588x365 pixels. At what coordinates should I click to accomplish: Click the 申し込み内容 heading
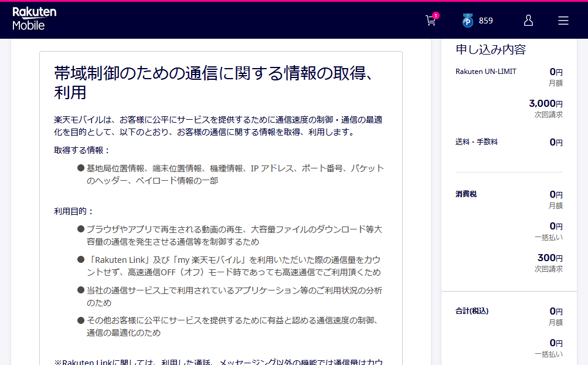point(491,49)
